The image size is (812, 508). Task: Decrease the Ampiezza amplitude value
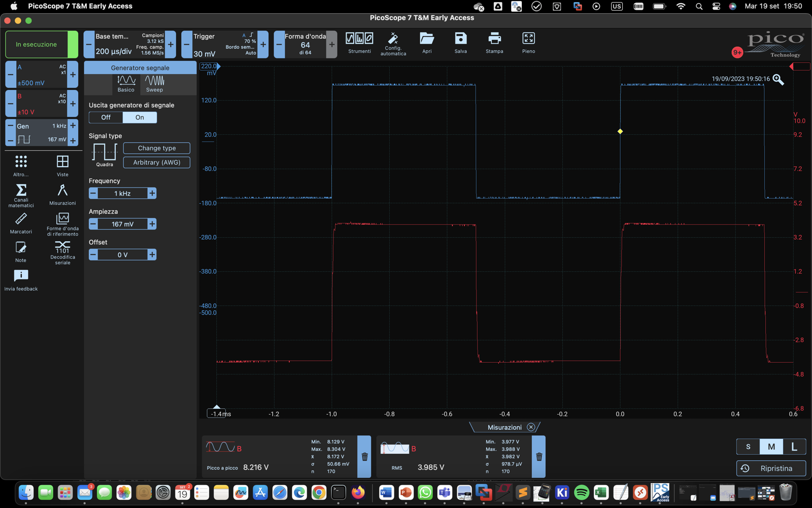(93, 224)
